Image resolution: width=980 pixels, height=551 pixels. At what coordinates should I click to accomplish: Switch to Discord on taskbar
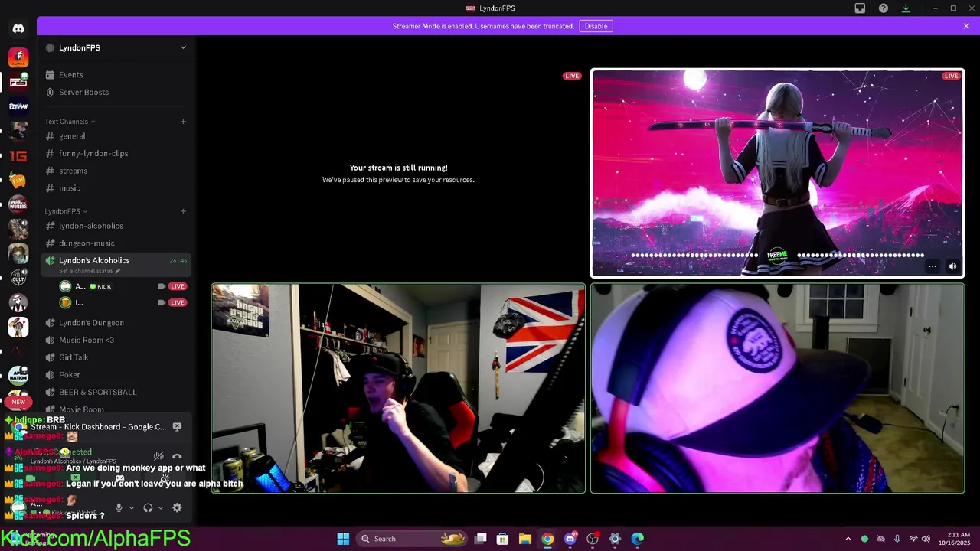coord(570,539)
